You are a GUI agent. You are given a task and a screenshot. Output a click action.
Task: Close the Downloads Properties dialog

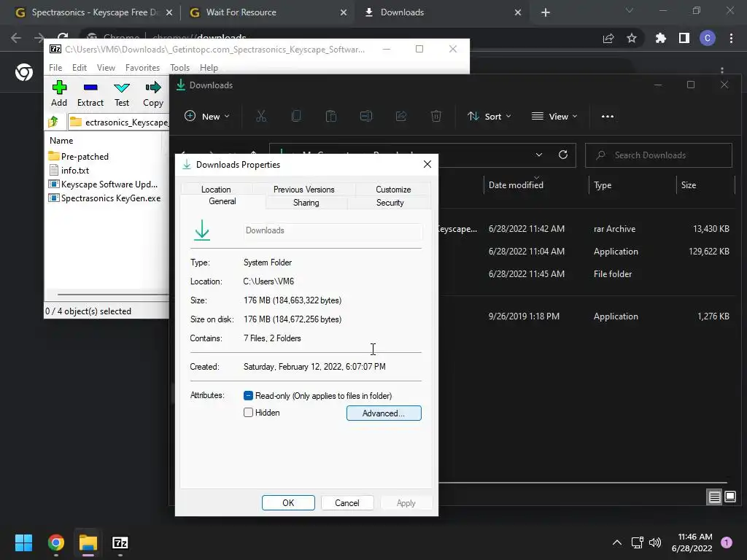tap(427, 164)
